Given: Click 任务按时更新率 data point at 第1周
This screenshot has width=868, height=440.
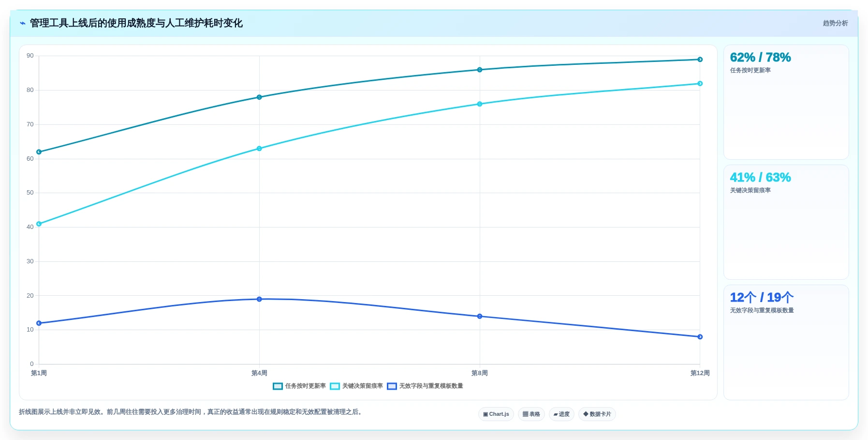Looking at the screenshot, I should (x=39, y=152).
